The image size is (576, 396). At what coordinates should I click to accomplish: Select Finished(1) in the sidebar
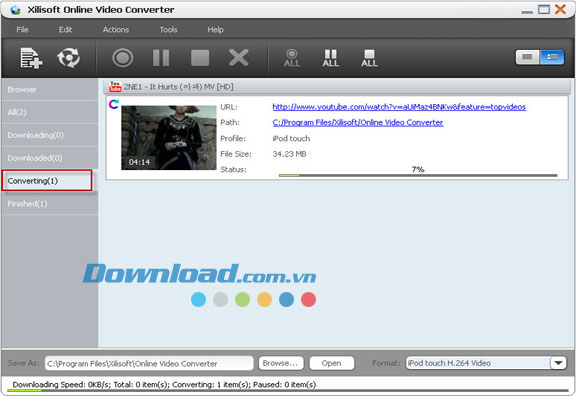(x=50, y=204)
